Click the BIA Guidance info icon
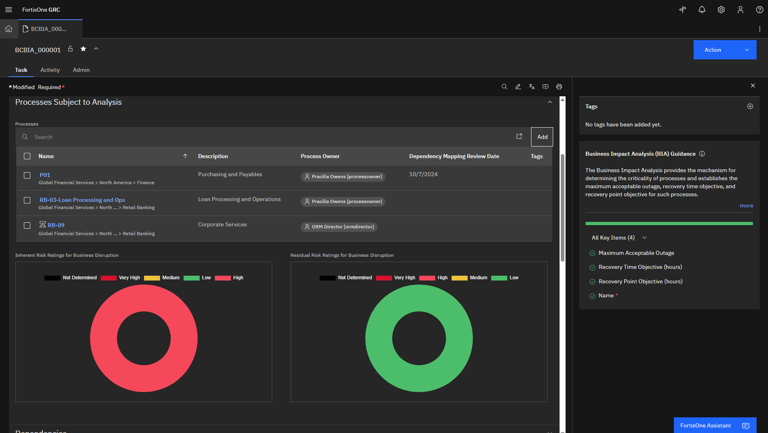Image resolution: width=768 pixels, height=433 pixels. click(702, 154)
